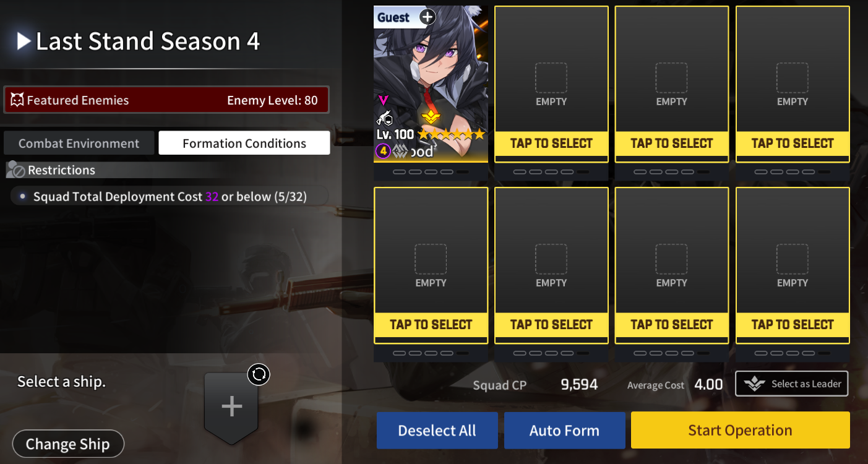This screenshot has height=464, width=868.
Task: Click the Restrictions prohibited icon
Action: pyautogui.click(x=16, y=170)
